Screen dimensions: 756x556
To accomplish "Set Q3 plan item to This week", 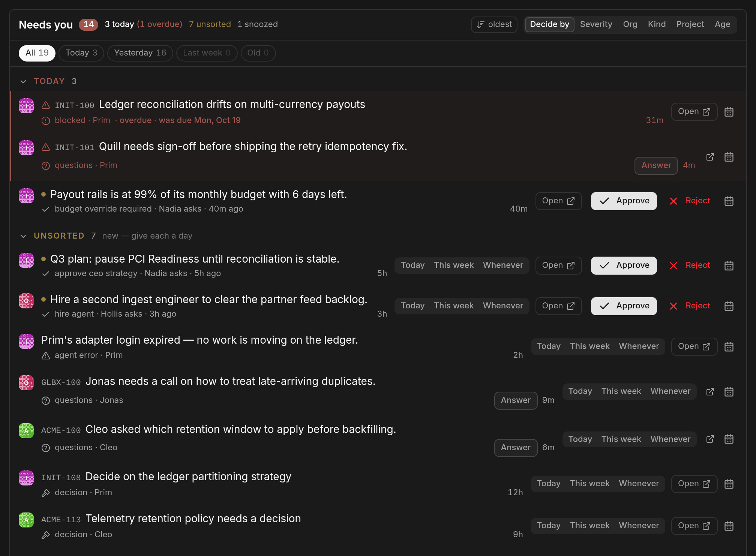I will [454, 265].
